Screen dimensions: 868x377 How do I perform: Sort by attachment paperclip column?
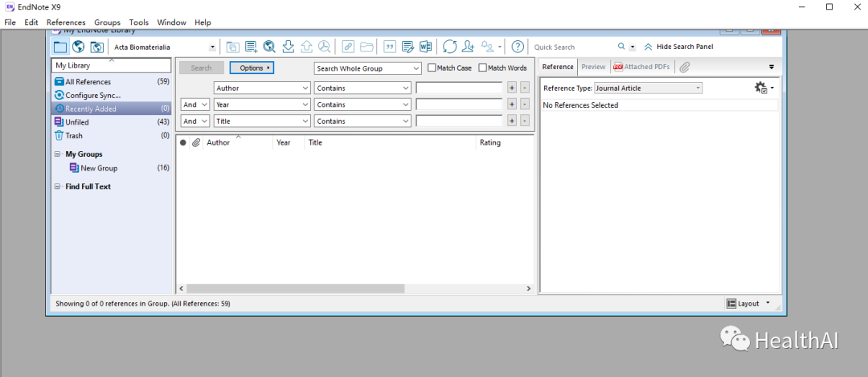tap(195, 143)
